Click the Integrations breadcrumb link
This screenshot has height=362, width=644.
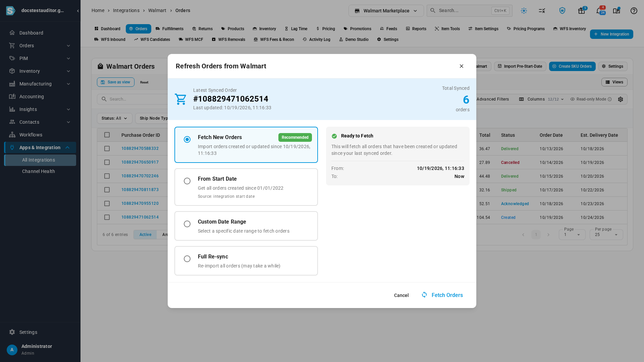(x=126, y=10)
